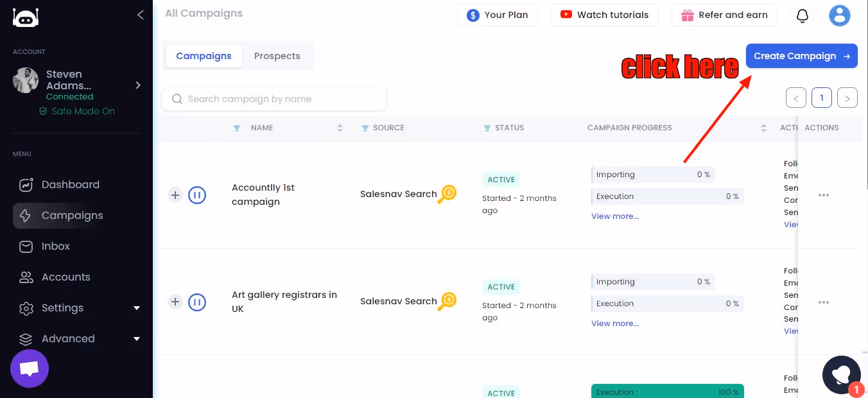Open the Dashboard from the sidebar

click(70, 184)
